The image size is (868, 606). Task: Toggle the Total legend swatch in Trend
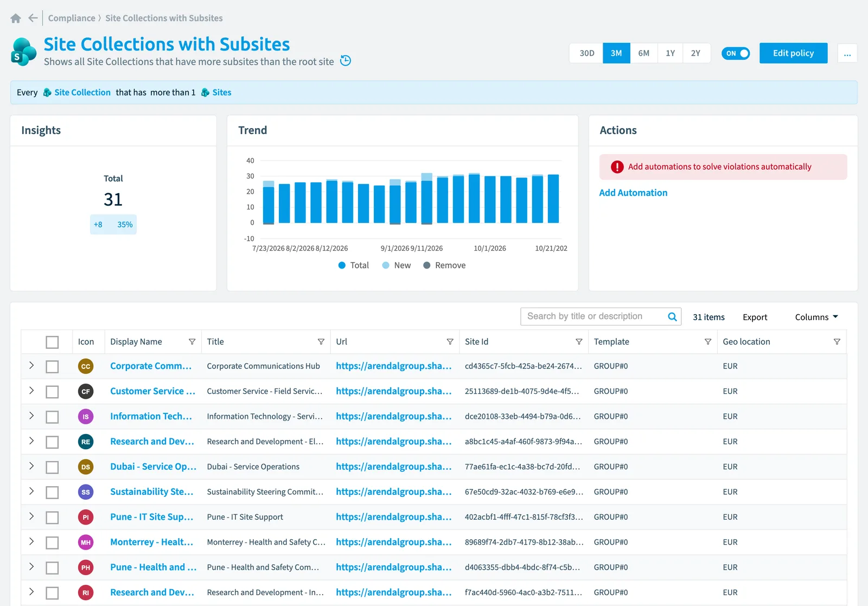[x=342, y=265]
